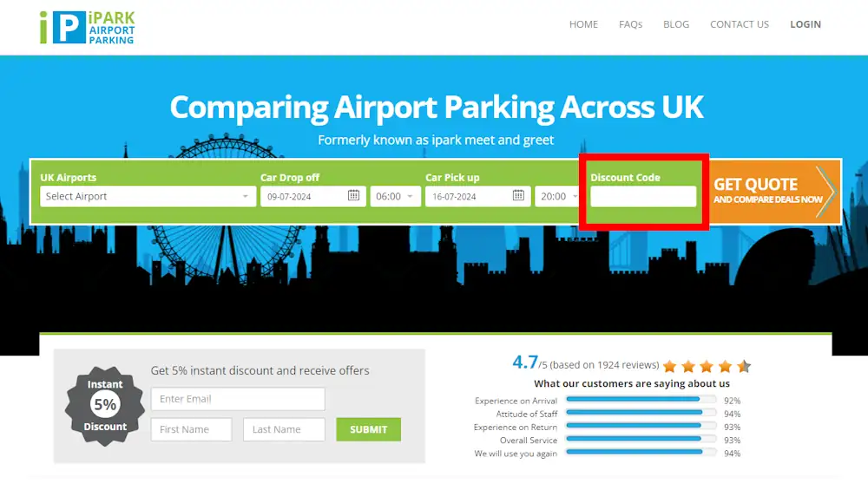Viewport: 868px width, 503px height.
Task: Click the LOGIN link
Action: 805,24
